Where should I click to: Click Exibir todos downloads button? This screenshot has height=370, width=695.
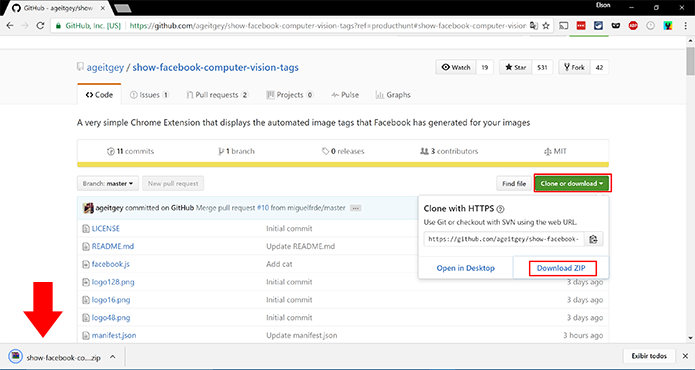tap(649, 356)
